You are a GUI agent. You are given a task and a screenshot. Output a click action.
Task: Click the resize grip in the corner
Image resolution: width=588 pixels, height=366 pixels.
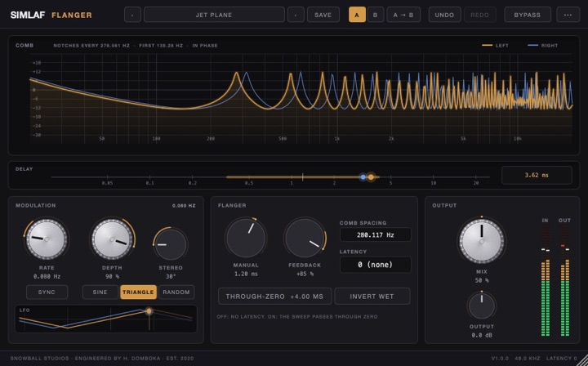583,361
